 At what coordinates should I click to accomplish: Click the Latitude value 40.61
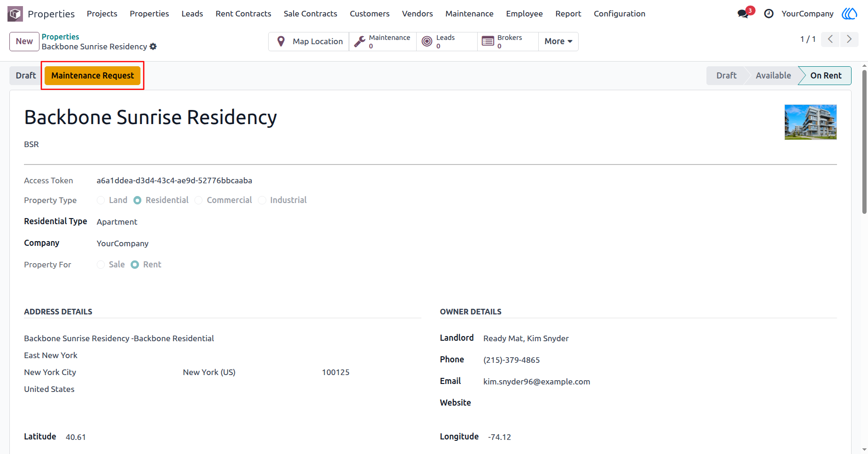[x=76, y=437]
